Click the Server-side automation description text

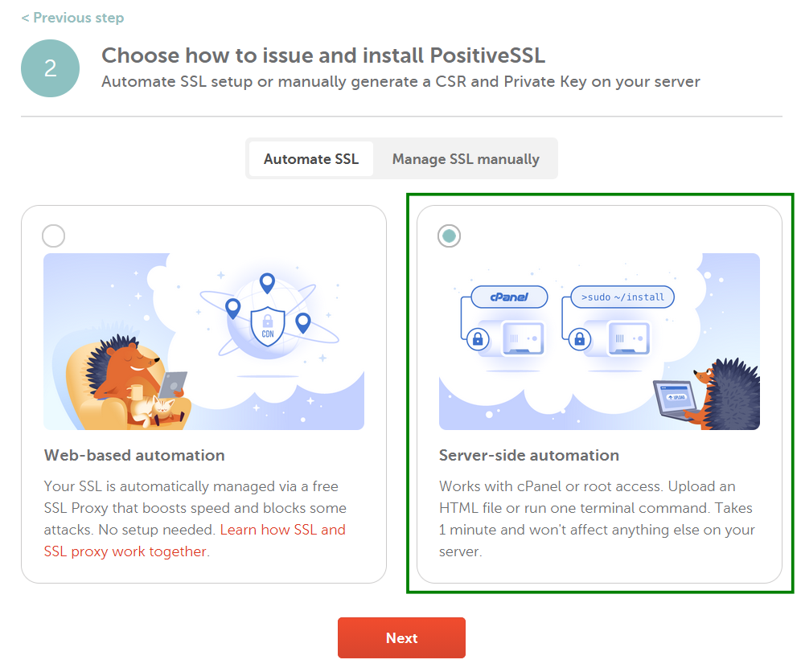[596, 518]
